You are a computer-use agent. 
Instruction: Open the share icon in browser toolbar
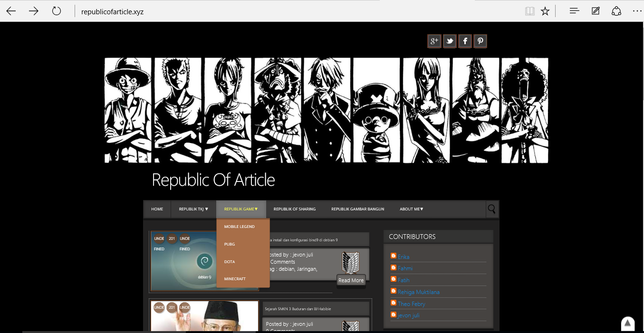pyautogui.click(x=616, y=11)
